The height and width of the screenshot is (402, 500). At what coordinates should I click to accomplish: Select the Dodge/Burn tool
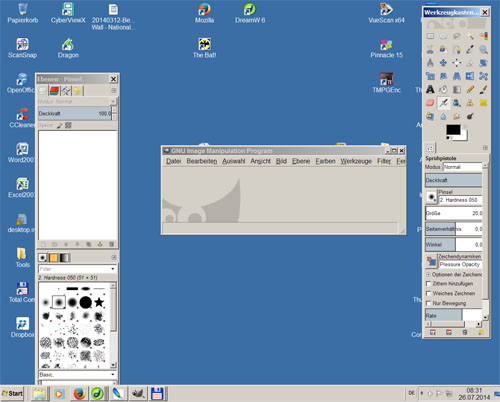tap(470, 116)
